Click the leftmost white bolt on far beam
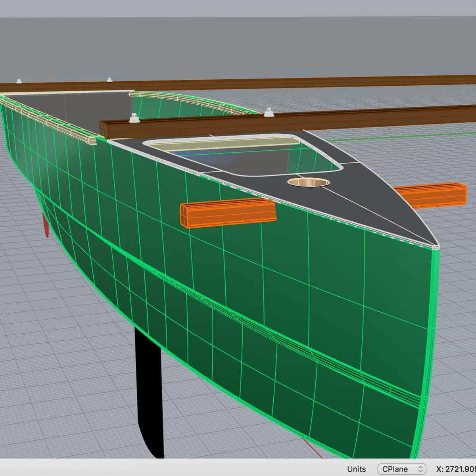 tap(18, 81)
